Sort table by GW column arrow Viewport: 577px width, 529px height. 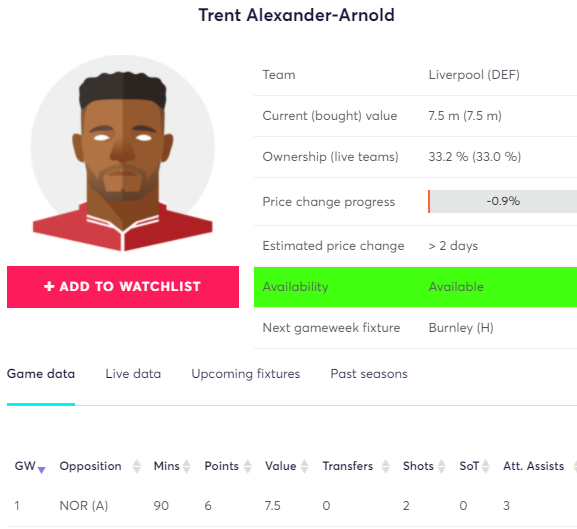(x=42, y=470)
